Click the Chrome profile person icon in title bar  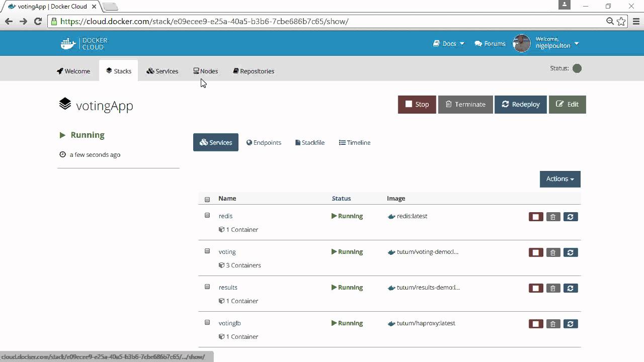pyautogui.click(x=565, y=5)
